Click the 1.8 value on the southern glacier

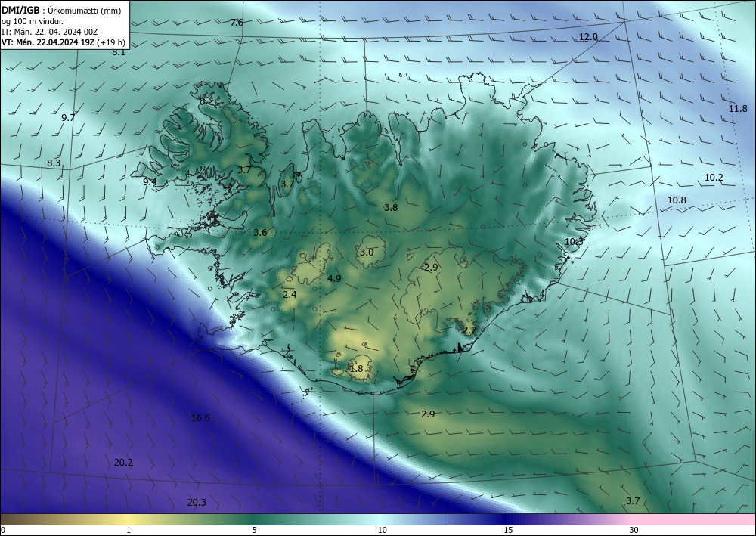click(356, 369)
